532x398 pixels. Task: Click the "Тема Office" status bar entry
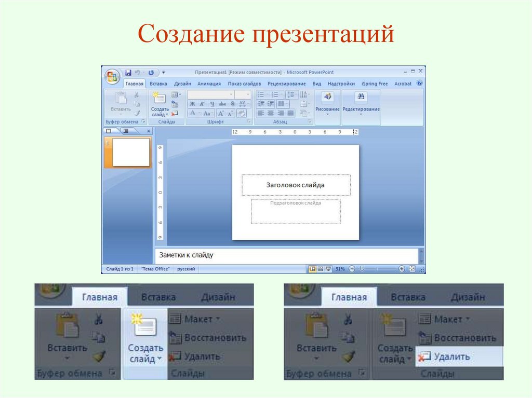(x=155, y=269)
